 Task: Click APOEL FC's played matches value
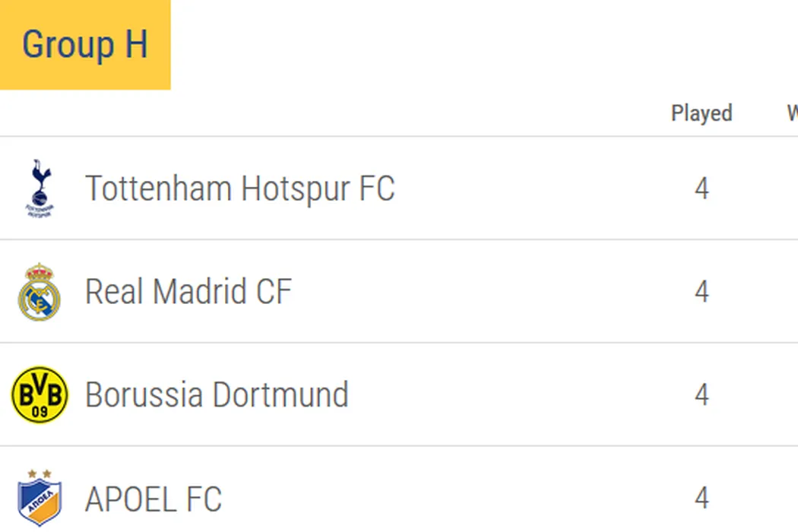point(701,499)
